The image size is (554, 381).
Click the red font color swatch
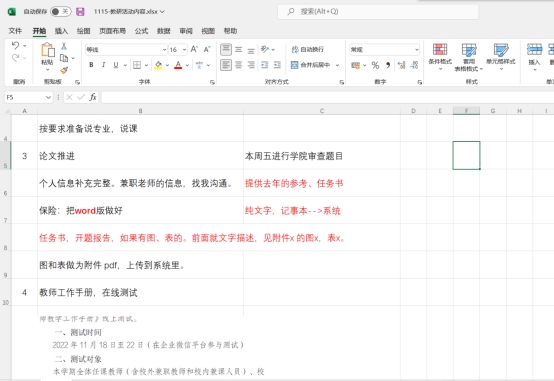tap(178, 65)
